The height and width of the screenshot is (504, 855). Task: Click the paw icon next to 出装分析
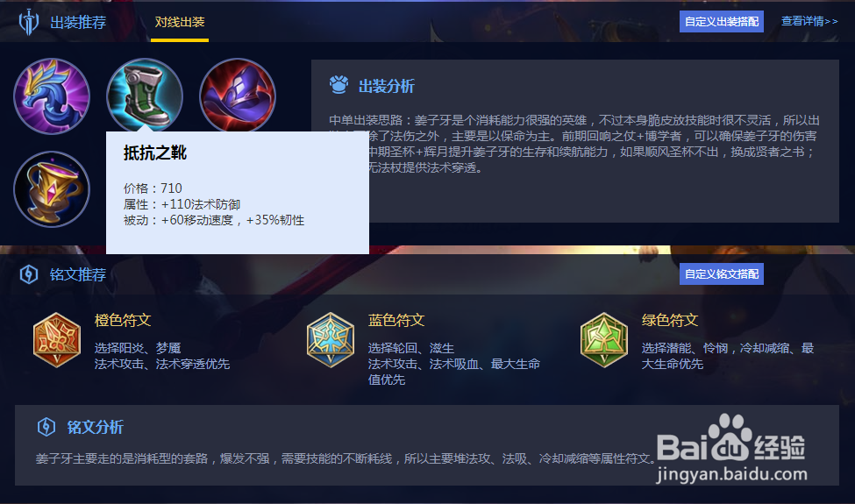pyautogui.click(x=338, y=85)
